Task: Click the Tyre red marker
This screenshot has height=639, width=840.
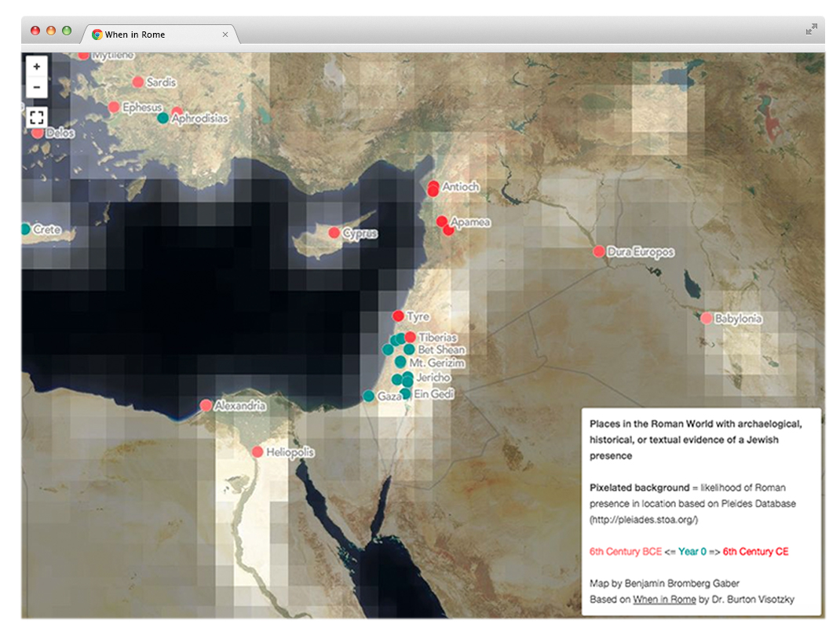Action: (397, 316)
